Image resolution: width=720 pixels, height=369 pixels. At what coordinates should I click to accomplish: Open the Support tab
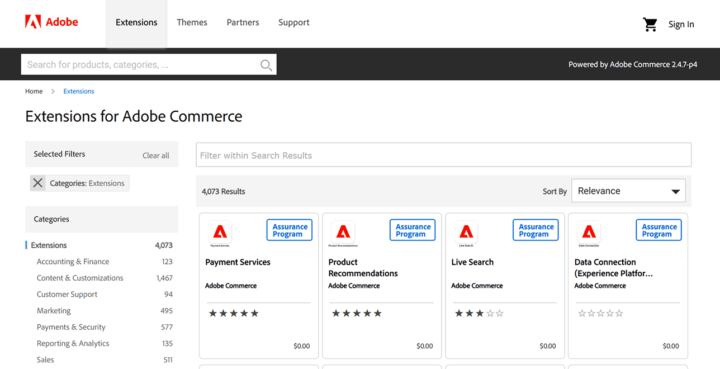294,22
